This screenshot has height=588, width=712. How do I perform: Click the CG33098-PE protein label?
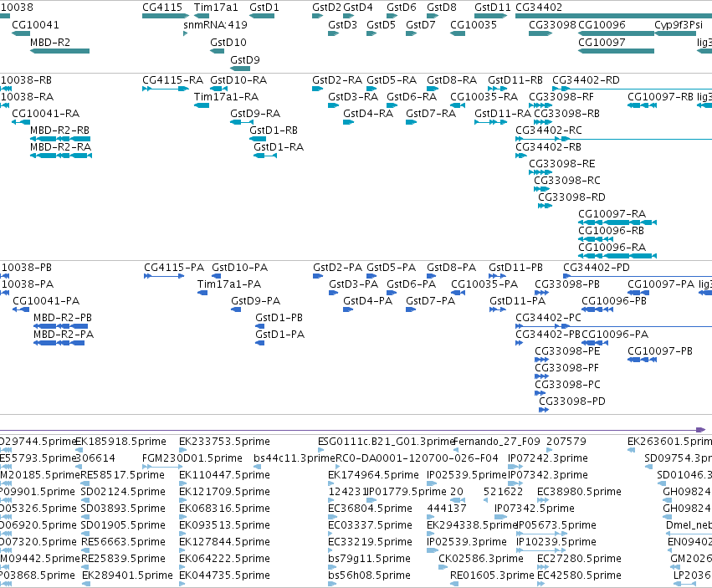tap(567, 351)
